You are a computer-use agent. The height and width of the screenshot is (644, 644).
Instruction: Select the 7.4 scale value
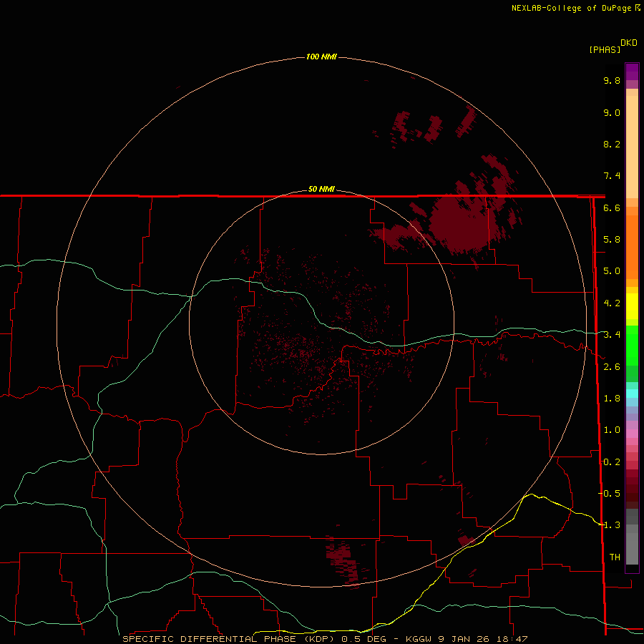612,176
